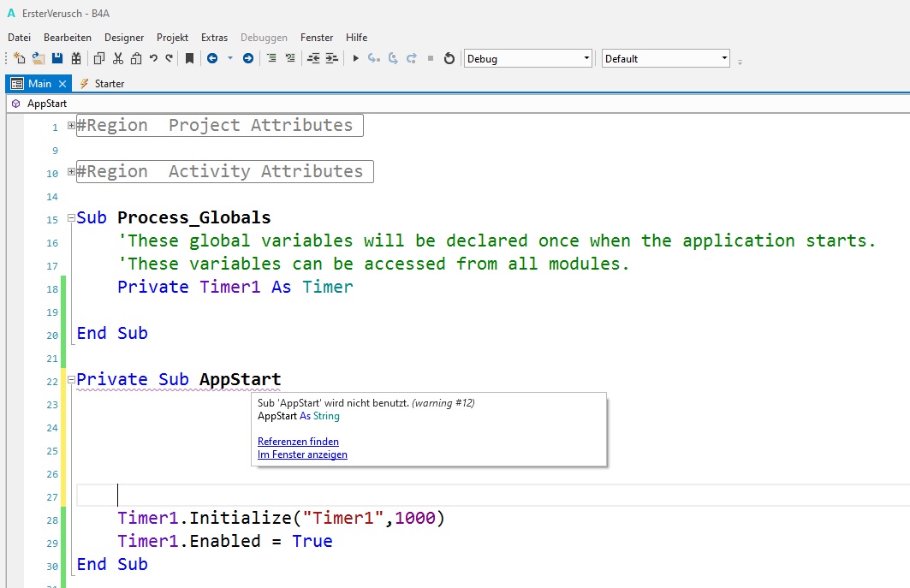
Task: Switch to the Starter tab
Action: tap(109, 84)
